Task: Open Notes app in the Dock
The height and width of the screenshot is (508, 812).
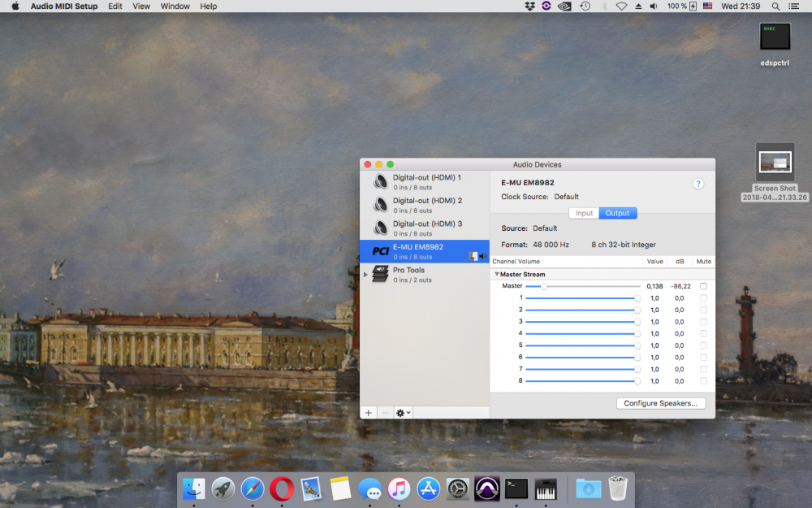Action: point(340,488)
